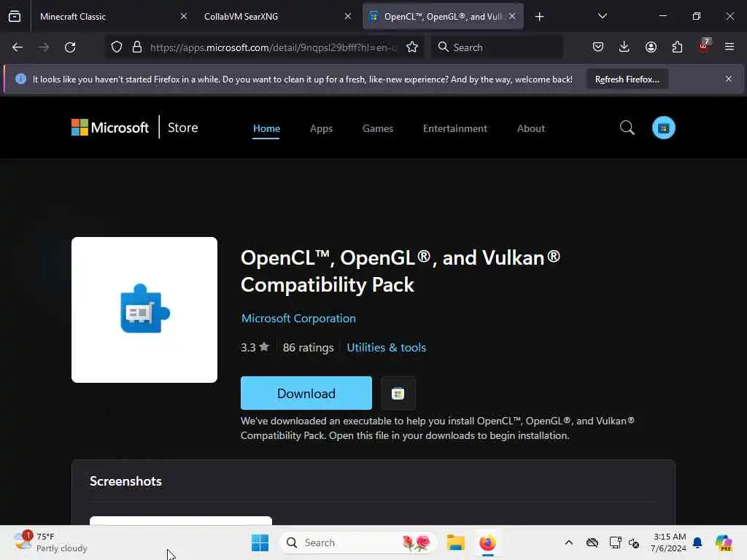
Task: Click the compatibility pack app icon image
Action: pyautogui.click(x=144, y=310)
